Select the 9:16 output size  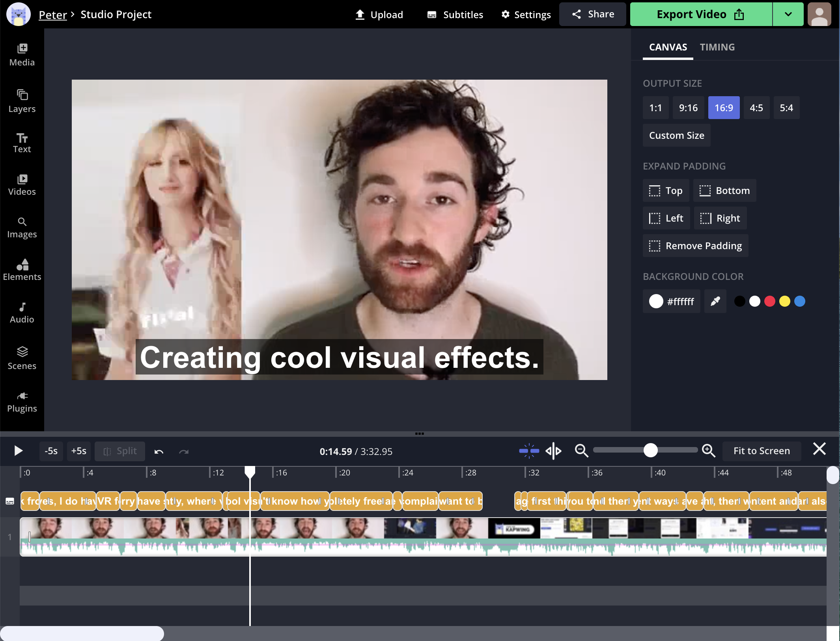[688, 108]
